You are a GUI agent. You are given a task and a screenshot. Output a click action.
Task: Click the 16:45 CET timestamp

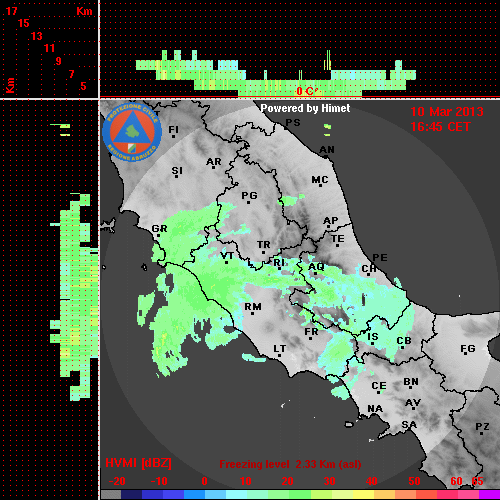point(440,127)
